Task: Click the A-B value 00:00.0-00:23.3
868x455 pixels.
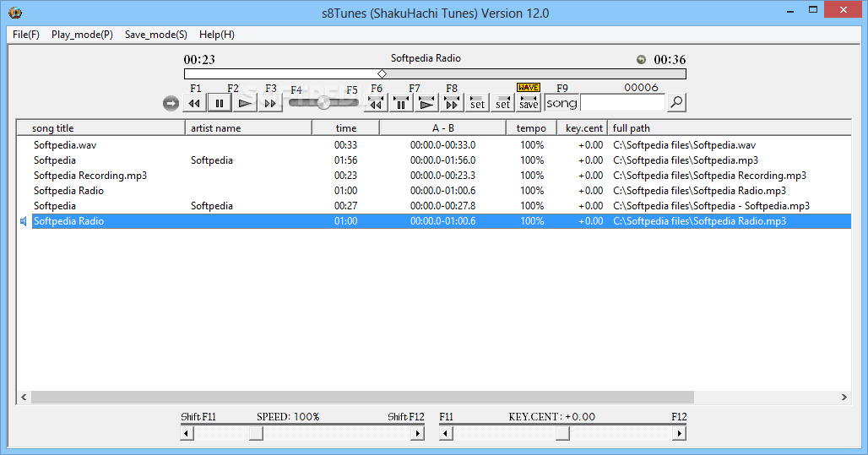Action: pos(442,176)
